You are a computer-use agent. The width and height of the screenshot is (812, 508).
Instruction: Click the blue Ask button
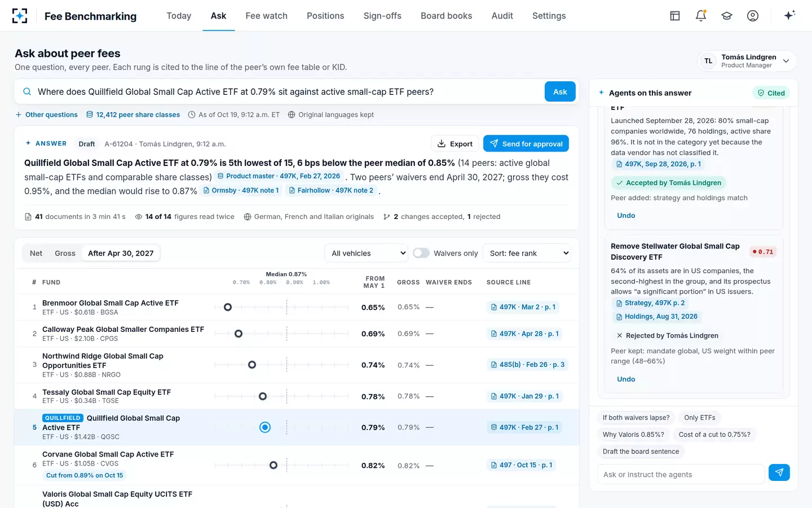click(560, 91)
